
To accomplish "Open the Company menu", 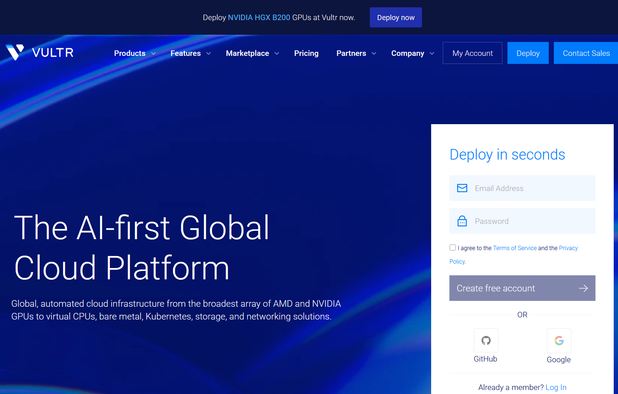I will (x=408, y=53).
